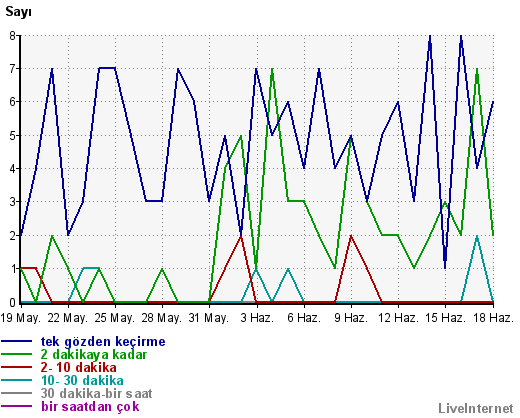Click the '22 May.' date label
Image resolution: width=520 pixels, height=418 pixels.
[68, 318]
